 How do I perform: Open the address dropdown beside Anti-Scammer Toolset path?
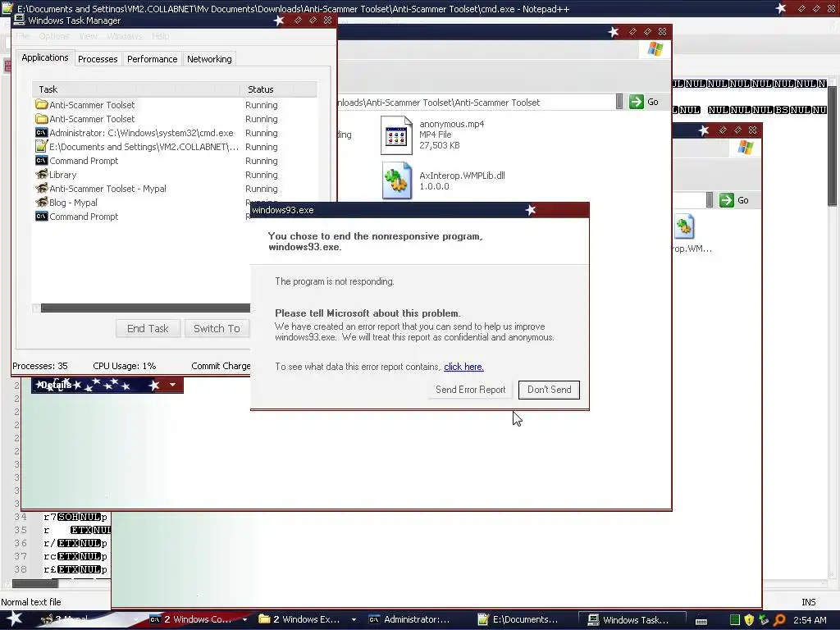point(619,101)
